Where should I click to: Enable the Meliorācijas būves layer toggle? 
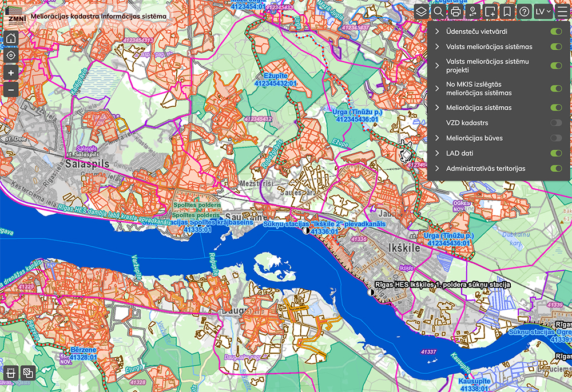coord(555,138)
